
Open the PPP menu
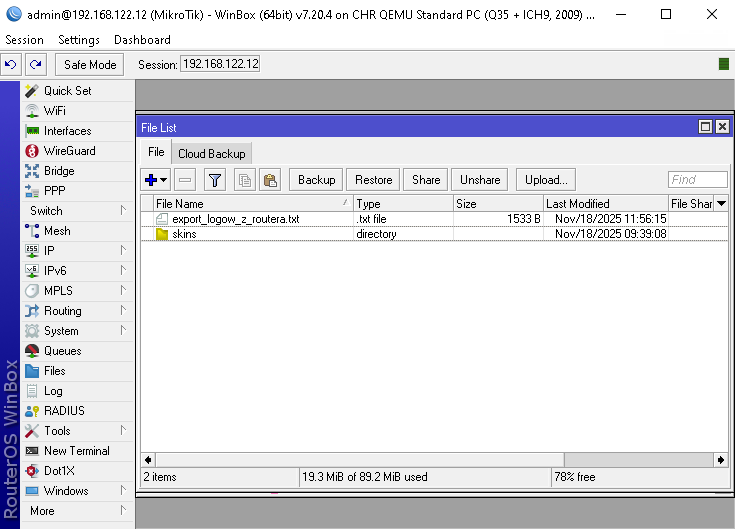77,191
